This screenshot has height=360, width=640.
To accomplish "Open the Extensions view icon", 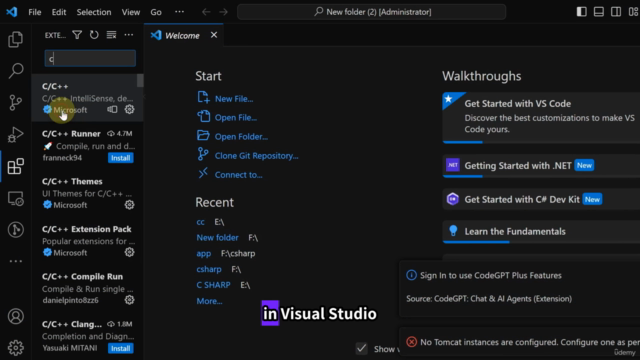I will (16, 166).
